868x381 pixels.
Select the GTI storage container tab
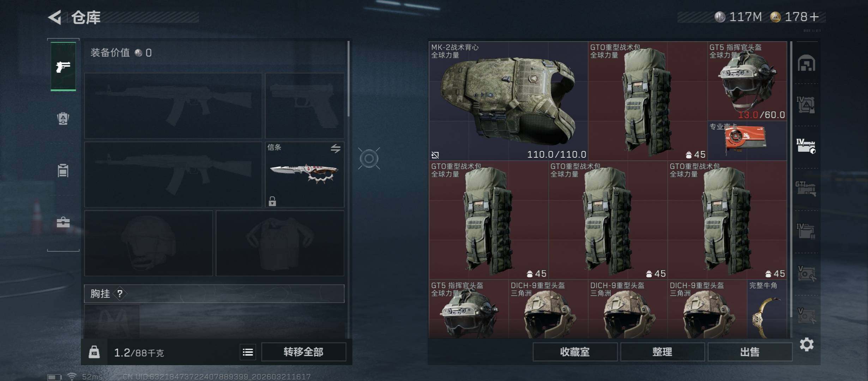[x=806, y=189]
